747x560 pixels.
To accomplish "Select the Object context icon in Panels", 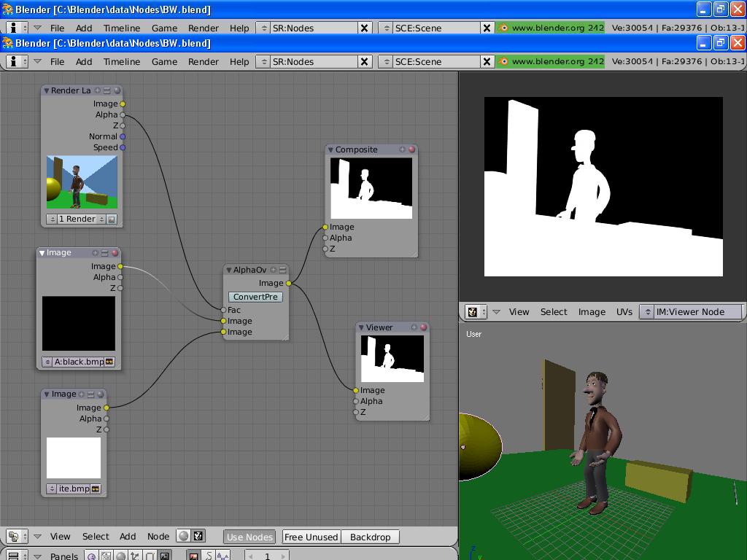I will 135,556.
